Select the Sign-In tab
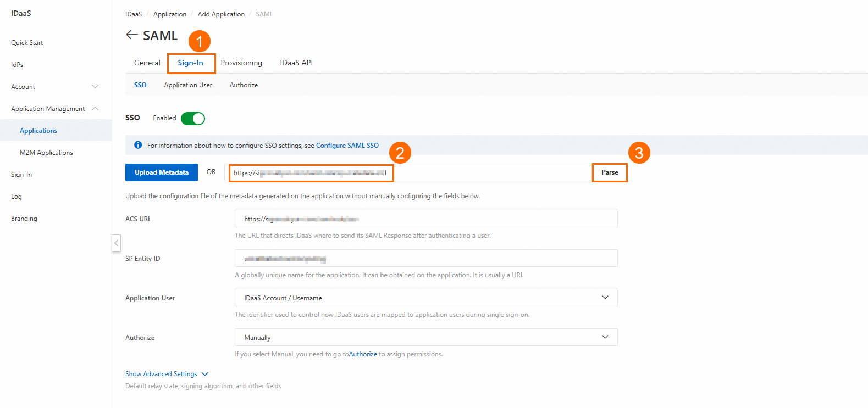The image size is (868, 408). (191, 63)
